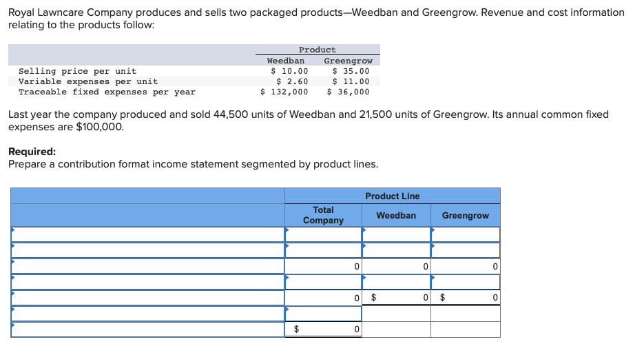Click 'Selling price per unit' row label
The height and width of the screenshot is (344, 644).
(x=77, y=71)
